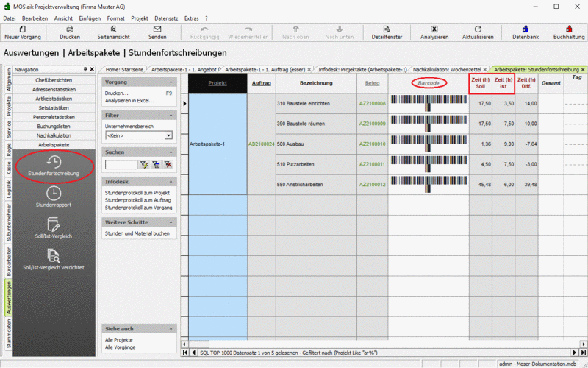Open order AB2100024 link

pos(262,144)
